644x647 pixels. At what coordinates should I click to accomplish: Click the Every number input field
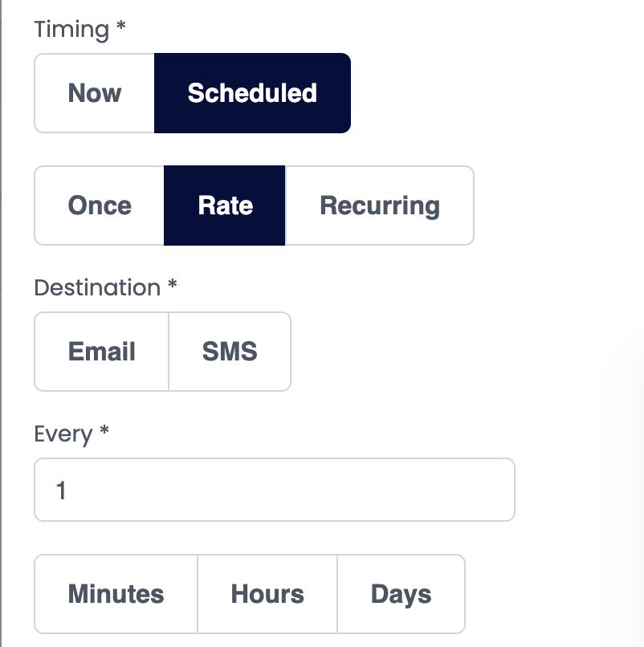click(x=274, y=490)
